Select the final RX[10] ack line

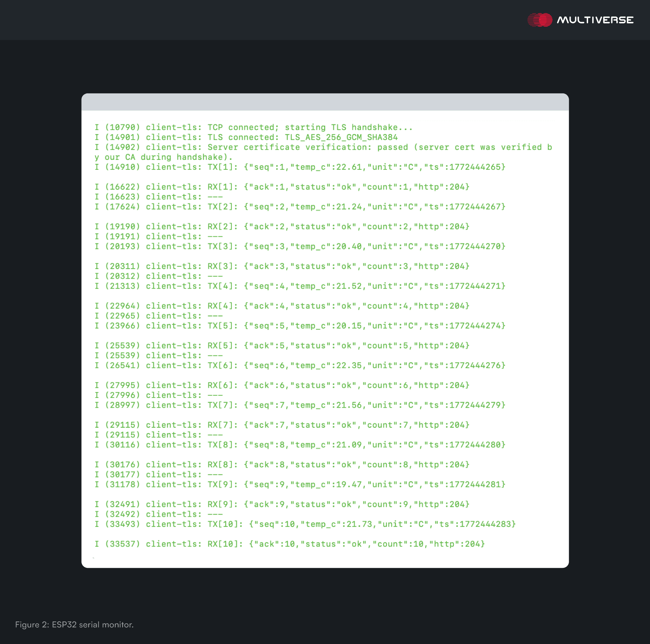pos(289,544)
